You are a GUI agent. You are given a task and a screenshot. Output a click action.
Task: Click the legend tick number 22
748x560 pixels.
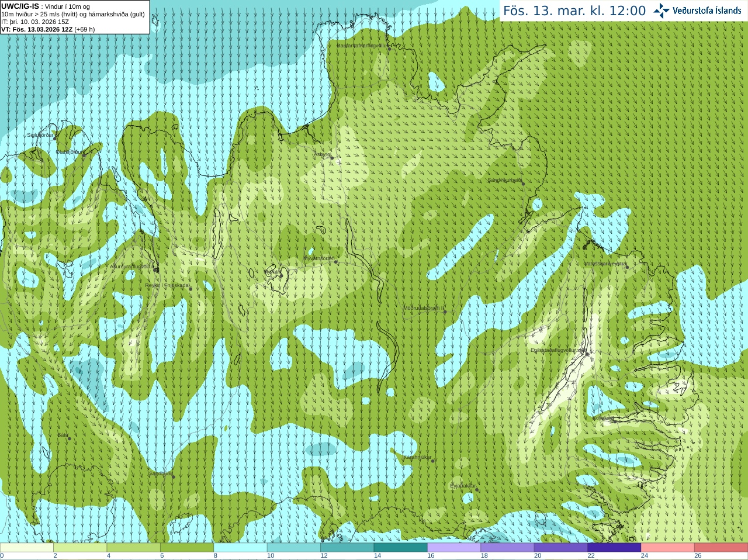(x=591, y=556)
